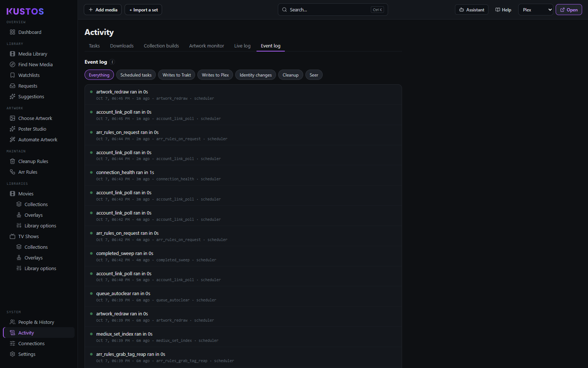This screenshot has width=588, height=368.
Task: Select the Everything filter chip
Action: 99,75
